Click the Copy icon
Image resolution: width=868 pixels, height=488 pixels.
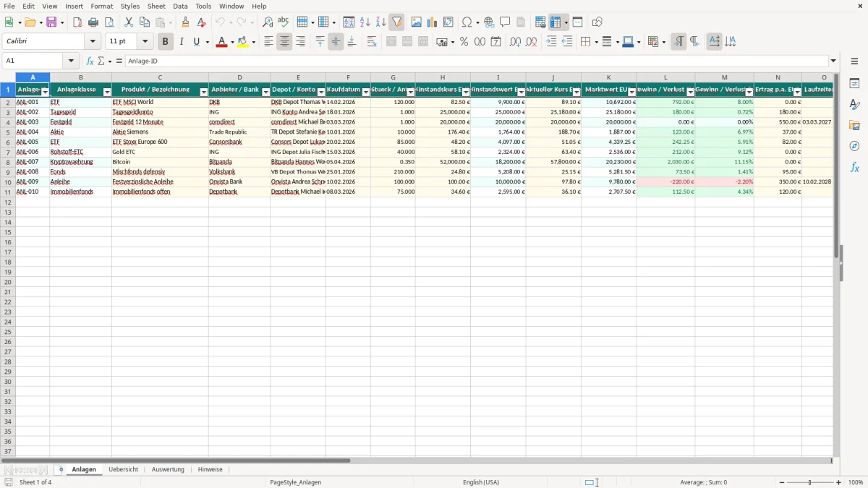click(x=145, y=22)
